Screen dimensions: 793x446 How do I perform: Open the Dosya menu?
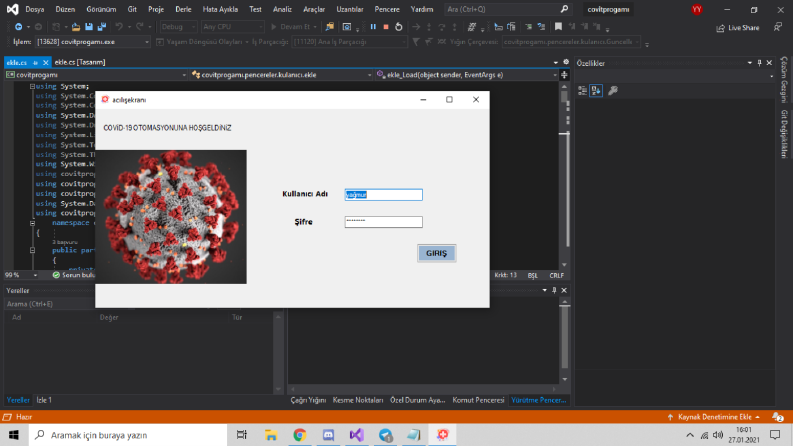(x=35, y=9)
